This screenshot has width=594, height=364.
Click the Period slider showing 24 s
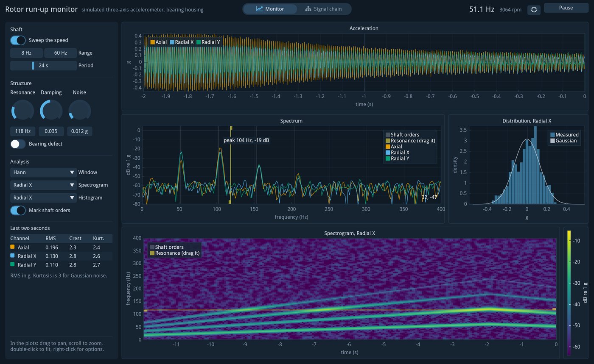(43, 66)
